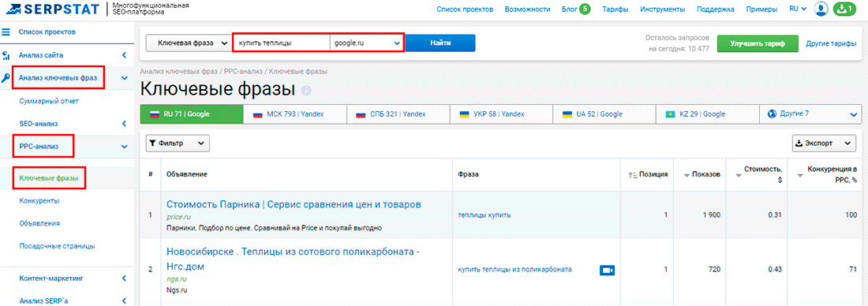868x306 pixels.
Task: Open ad Стоимость Парника price comparison link
Action: pos(294,204)
